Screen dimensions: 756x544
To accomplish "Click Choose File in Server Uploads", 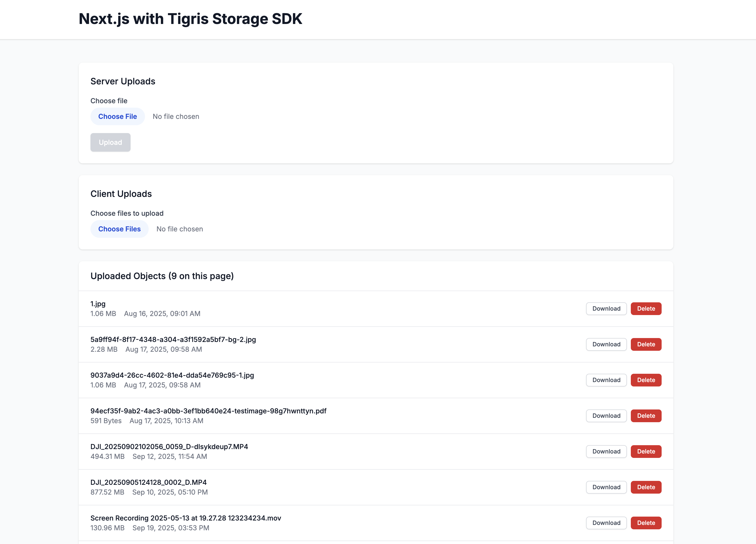I will click(117, 116).
